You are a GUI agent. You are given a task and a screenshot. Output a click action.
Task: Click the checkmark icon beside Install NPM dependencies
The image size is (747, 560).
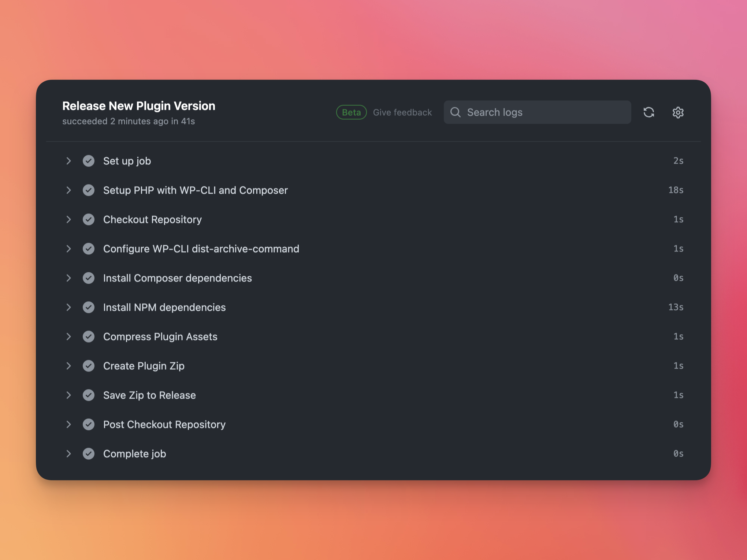click(x=89, y=307)
